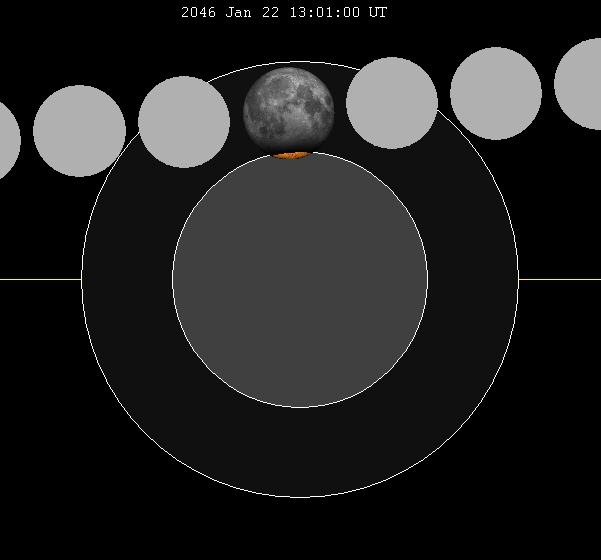Click the dark penumbra ring right of umbra
The width and height of the screenshot is (601, 560).
473,280
